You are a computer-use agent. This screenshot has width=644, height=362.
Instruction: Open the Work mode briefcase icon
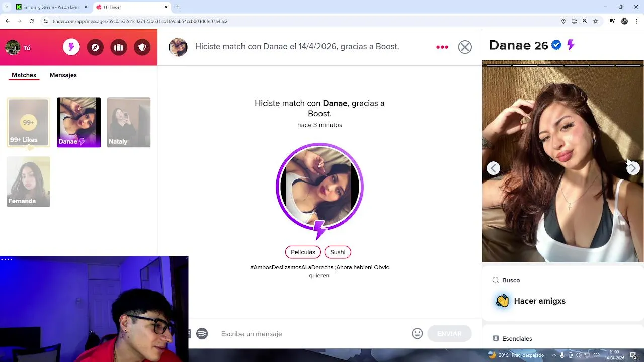(119, 47)
